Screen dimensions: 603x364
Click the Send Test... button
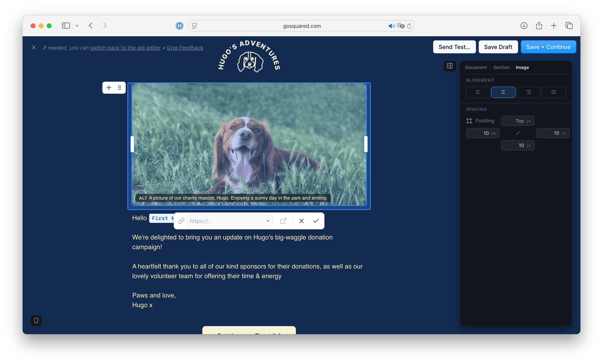(x=454, y=47)
